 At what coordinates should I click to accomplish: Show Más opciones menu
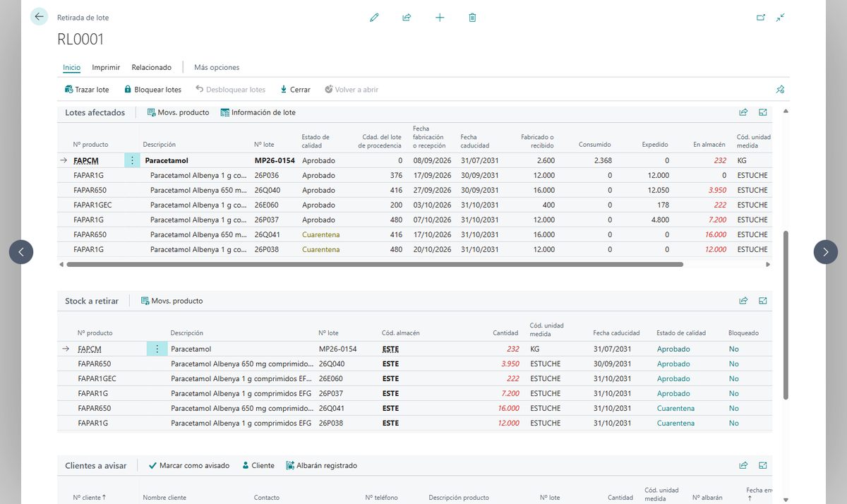(x=217, y=68)
